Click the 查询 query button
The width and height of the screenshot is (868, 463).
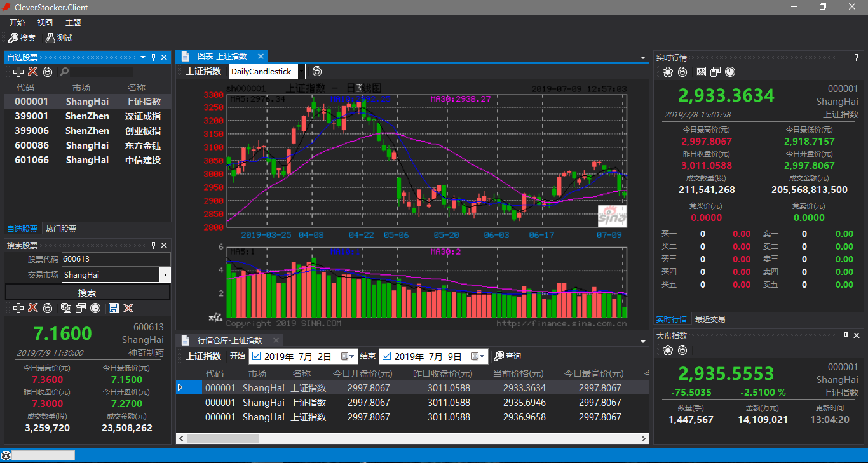coord(508,356)
